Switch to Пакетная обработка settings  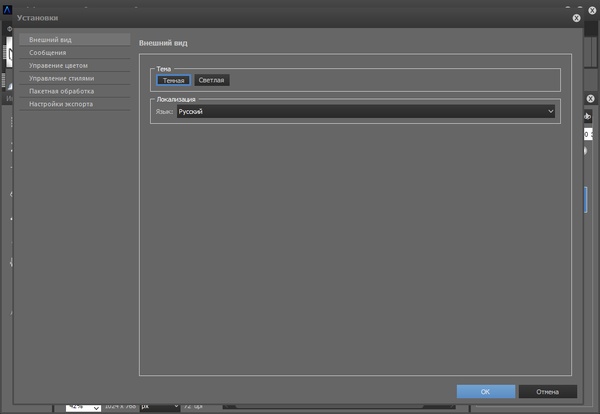click(x=61, y=90)
